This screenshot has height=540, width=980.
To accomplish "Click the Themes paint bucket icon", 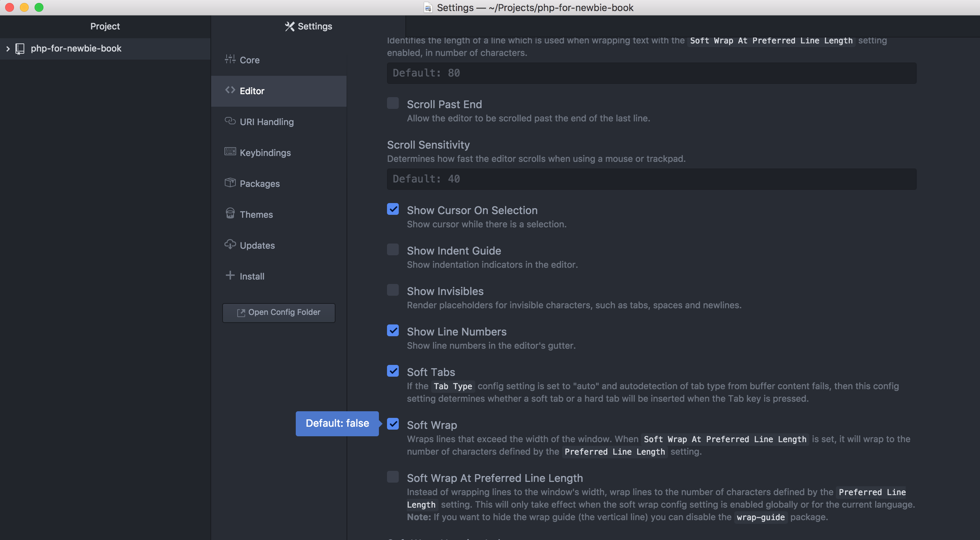I will (x=230, y=214).
